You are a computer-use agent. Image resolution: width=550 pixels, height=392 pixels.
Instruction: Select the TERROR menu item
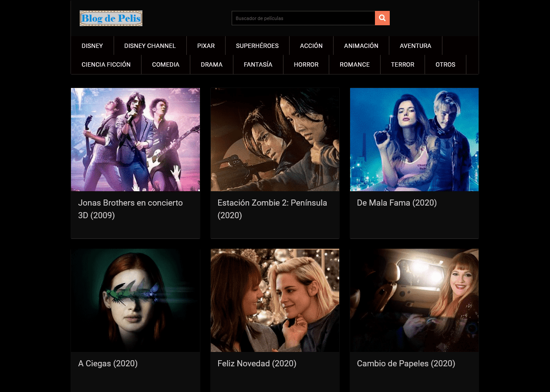(x=402, y=64)
